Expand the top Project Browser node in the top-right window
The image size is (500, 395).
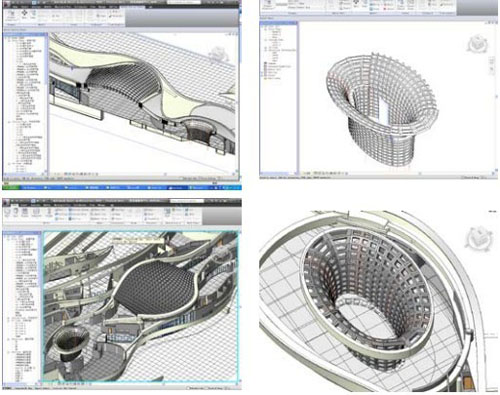point(265,29)
